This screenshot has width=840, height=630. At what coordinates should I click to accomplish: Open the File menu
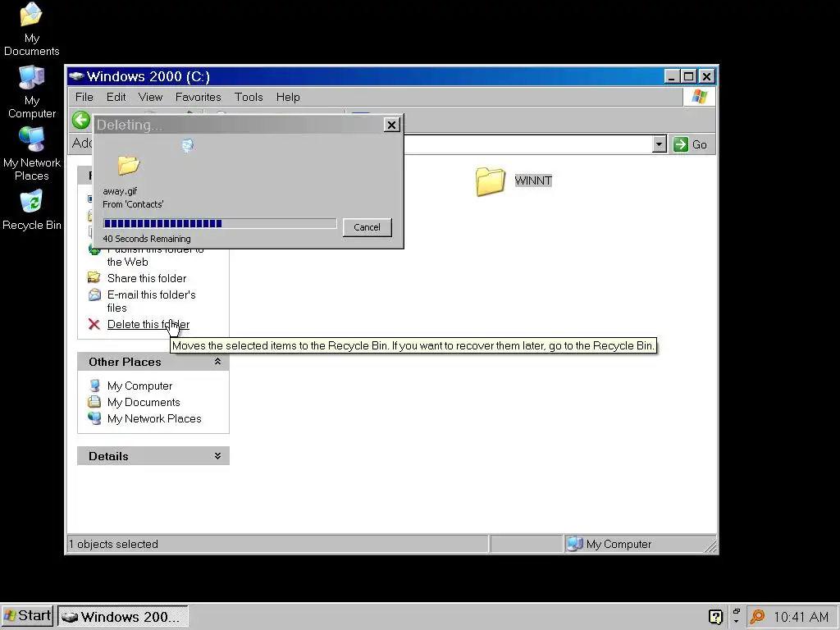(84, 97)
